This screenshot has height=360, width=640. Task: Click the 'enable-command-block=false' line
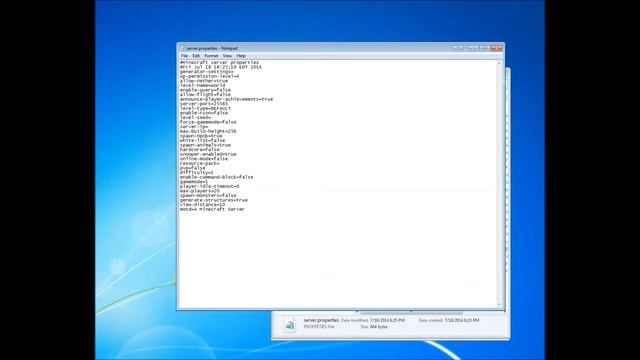216,177
